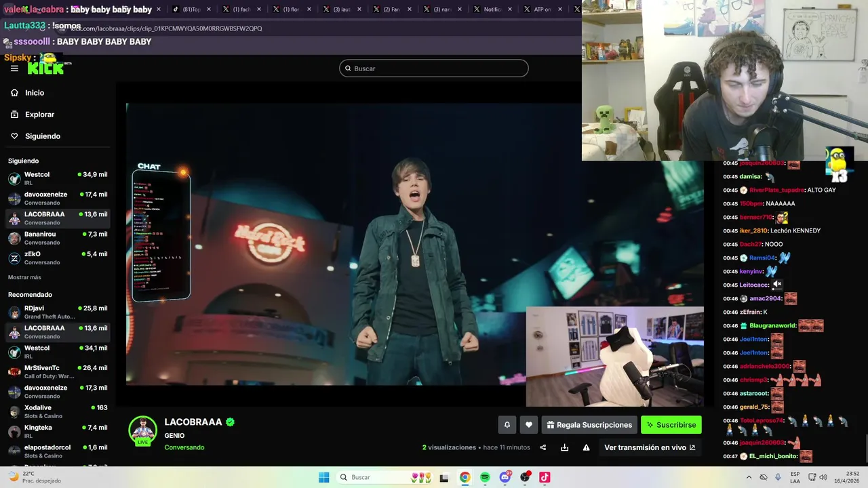Click RDjavi avatar in Recomendado
Viewport: 868px width, 488px height.
pos(14,312)
